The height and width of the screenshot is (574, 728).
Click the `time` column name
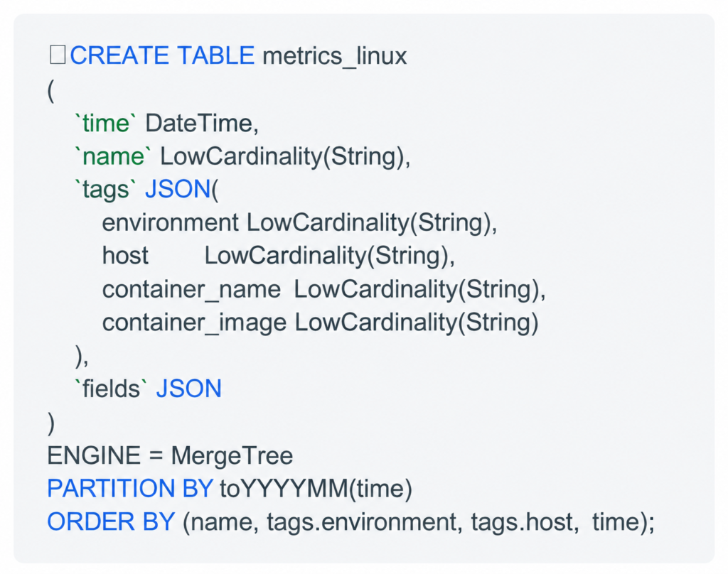(105, 124)
